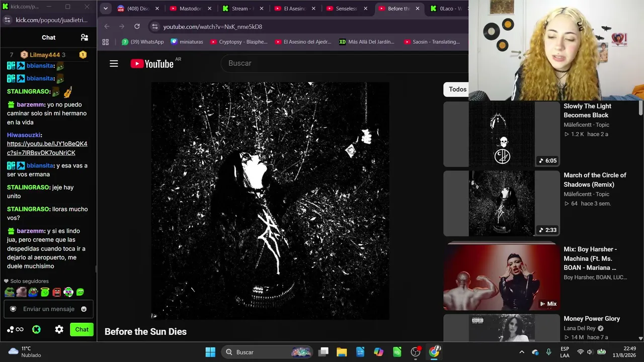
Task: Open March of the Circle thumbnail
Action: click(x=502, y=204)
